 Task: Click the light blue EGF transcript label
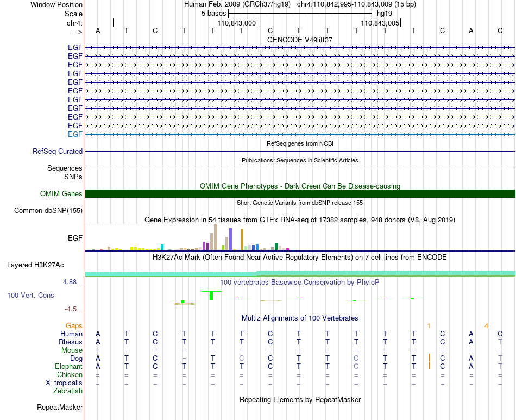tap(75, 134)
